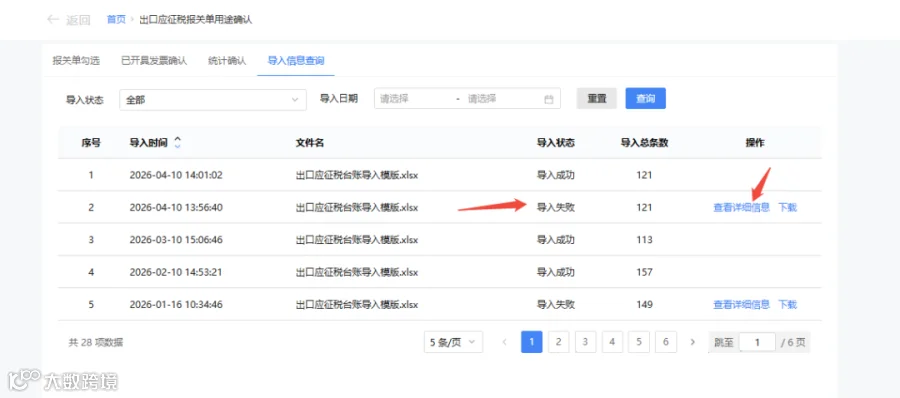This screenshot has height=398, width=900.
Task: Click the previous page arrow
Action: (505, 342)
